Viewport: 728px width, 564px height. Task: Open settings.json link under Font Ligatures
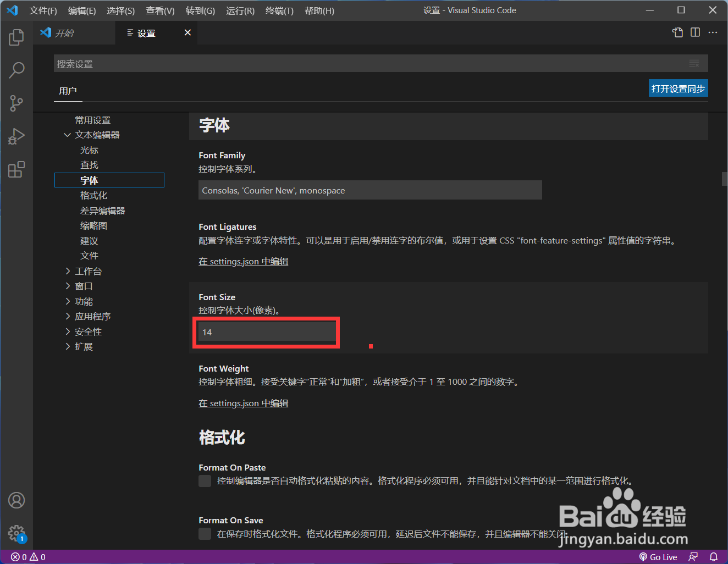coord(243,262)
